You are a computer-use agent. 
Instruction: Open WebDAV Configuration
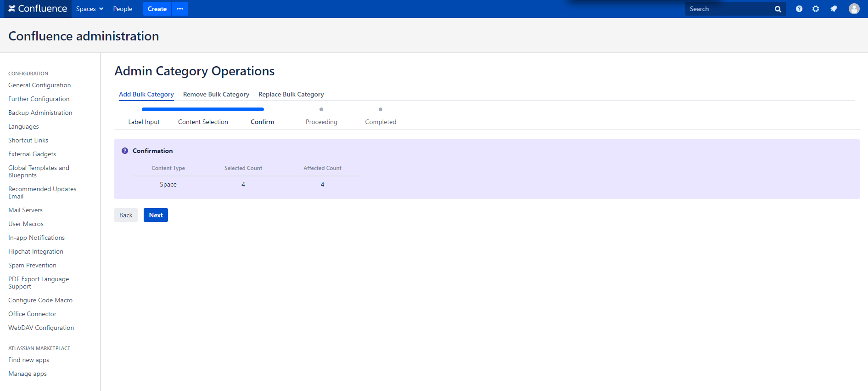[x=41, y=328]
